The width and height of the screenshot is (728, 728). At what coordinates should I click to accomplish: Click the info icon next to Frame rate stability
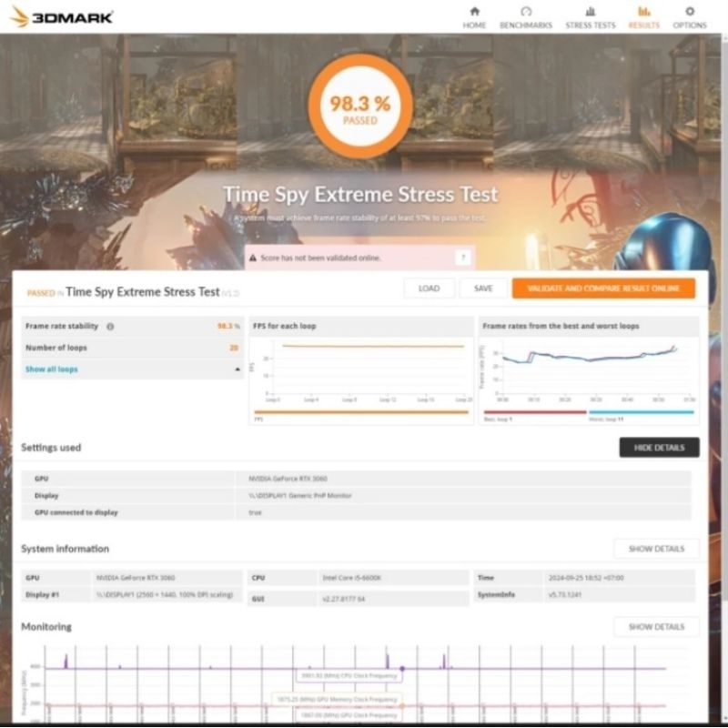(x=110, y=327)
